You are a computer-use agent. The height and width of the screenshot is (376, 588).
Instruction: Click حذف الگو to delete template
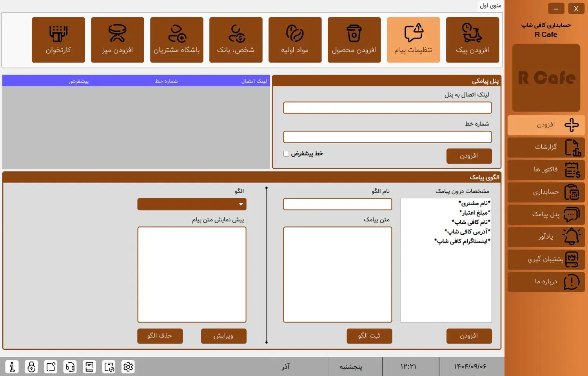click(x=160, y=336)
